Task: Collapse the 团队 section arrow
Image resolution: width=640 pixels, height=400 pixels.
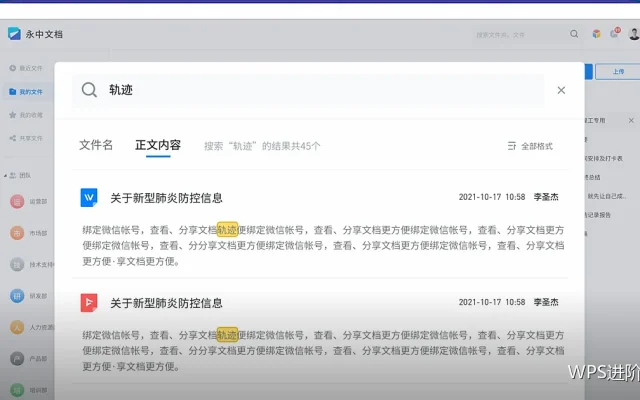Action: click(5, 176)
